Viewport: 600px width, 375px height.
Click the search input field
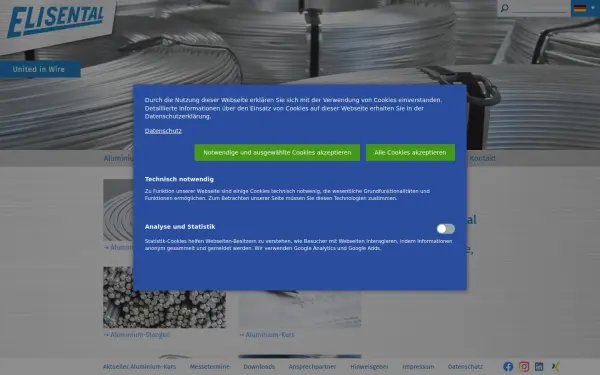[x=540, y=8]
